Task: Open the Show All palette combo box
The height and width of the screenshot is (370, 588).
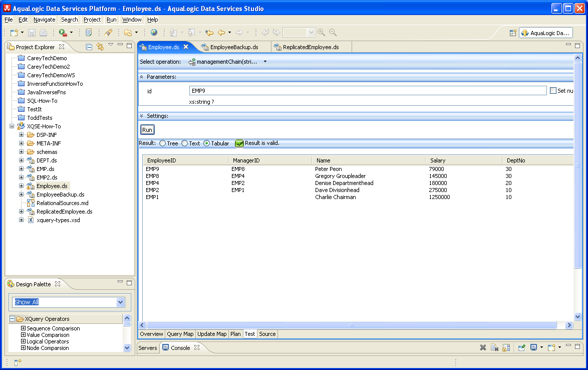Action: click(120, 302)
